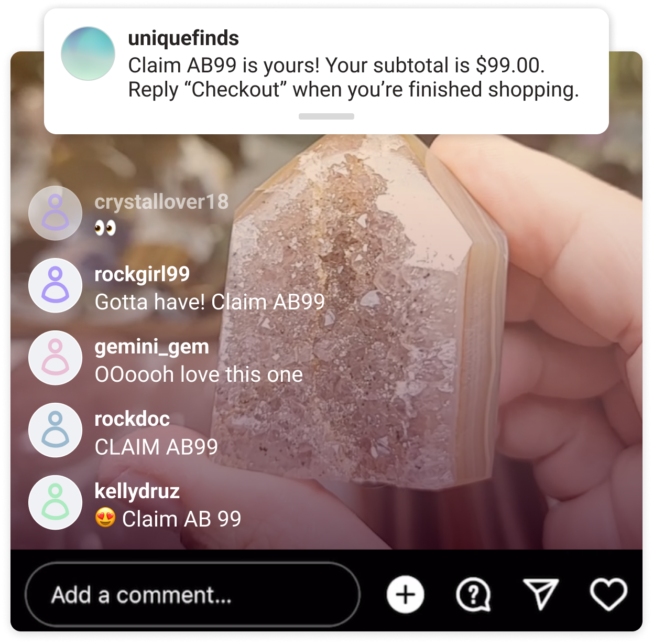Click the Add a comment field
Image resolution: width=653 pixels, height=644 pixels.
(192, 595)
